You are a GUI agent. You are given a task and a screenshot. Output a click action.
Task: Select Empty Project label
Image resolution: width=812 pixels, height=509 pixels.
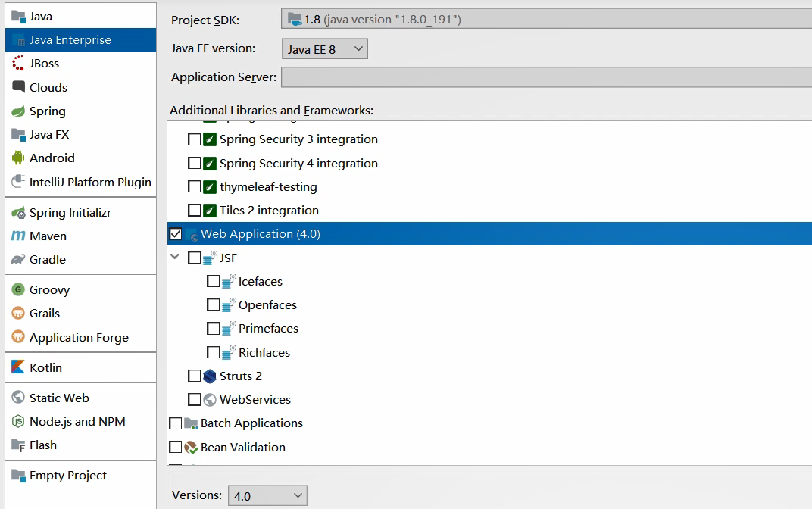pyautogui.click(x=68, y=476)
